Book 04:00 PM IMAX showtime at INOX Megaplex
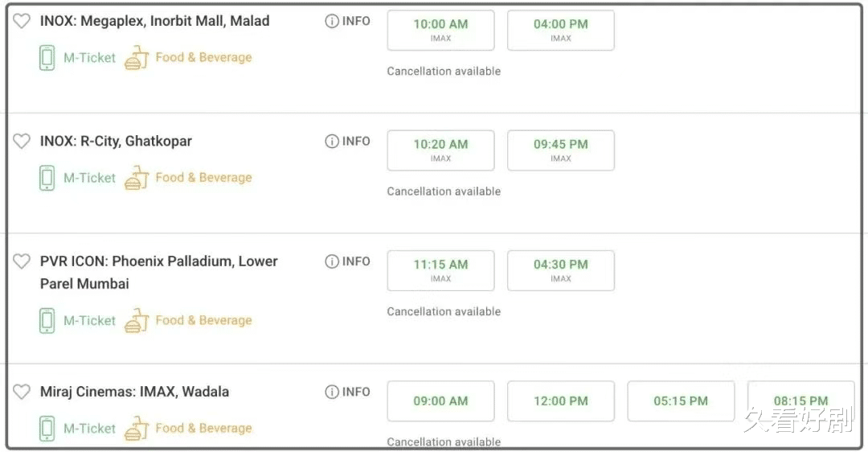The image size is (868, 452). point(561,30)
